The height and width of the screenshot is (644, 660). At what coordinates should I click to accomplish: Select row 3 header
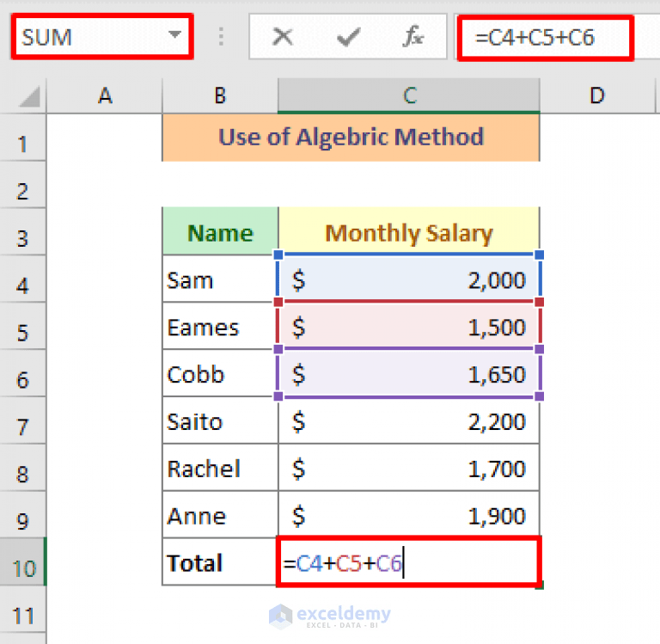pos(22,232)
